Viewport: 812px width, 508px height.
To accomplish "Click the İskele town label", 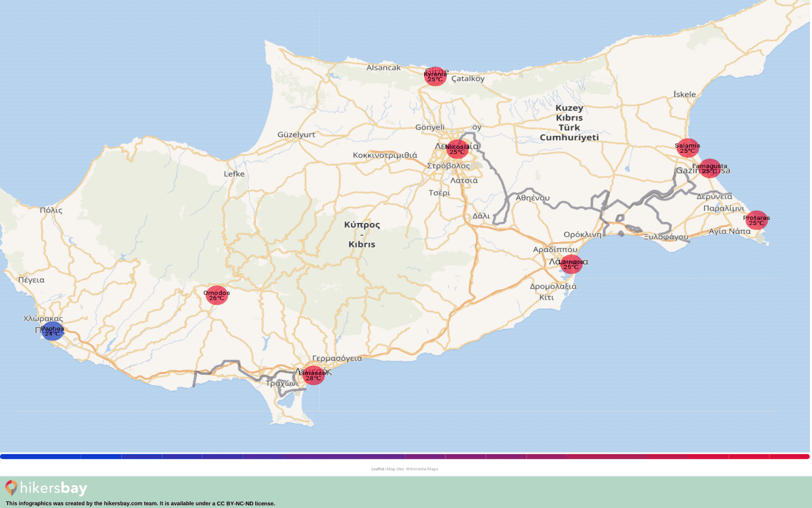I will (684, 94).
